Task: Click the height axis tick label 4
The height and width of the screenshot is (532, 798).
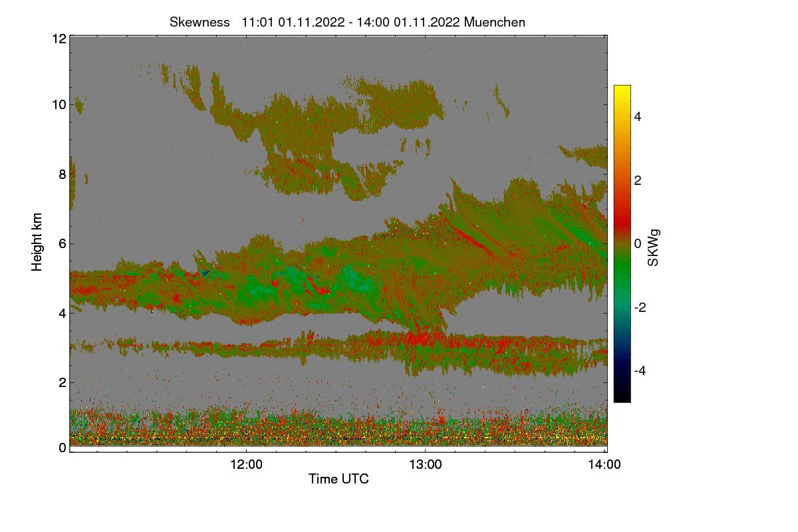Action: (63, 313)
